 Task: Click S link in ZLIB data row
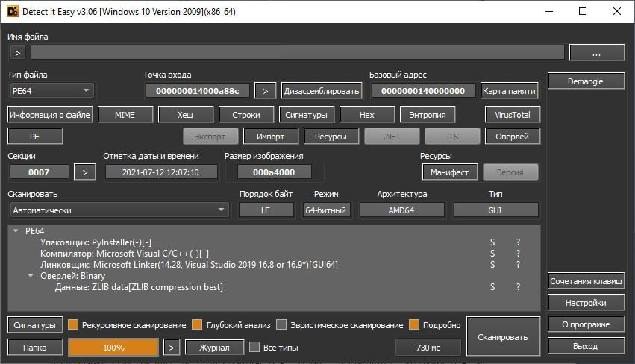coord(492,287)
